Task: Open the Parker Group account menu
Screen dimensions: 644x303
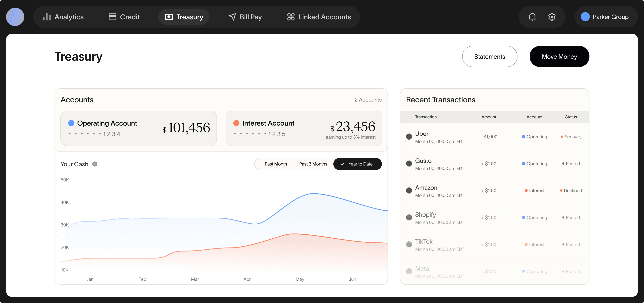Action: [606, 17]
